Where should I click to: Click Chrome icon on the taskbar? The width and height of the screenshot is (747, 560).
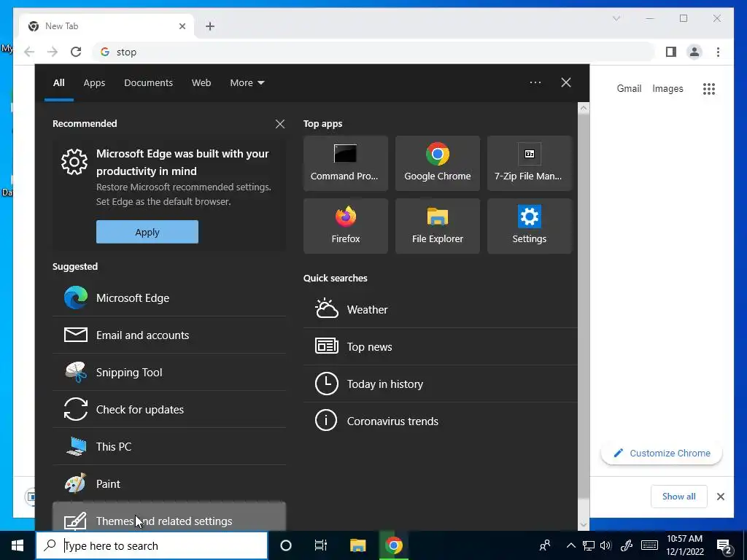click(394, 545)
